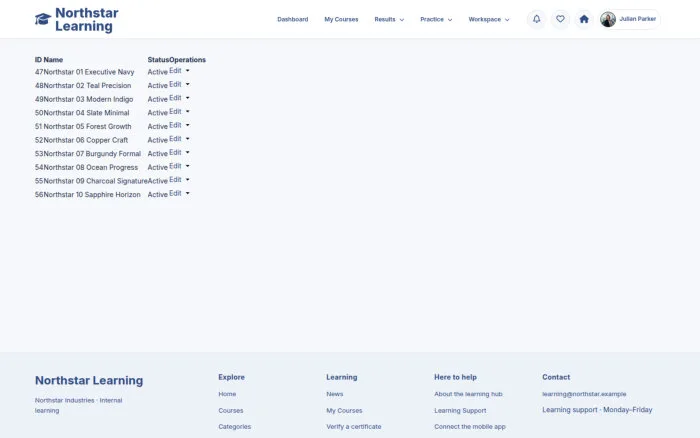The height and width of the screenshot is (438, 700).
Task: Select row name Northstar 10 Sapphire Horizon
Action: click(92, 195)
